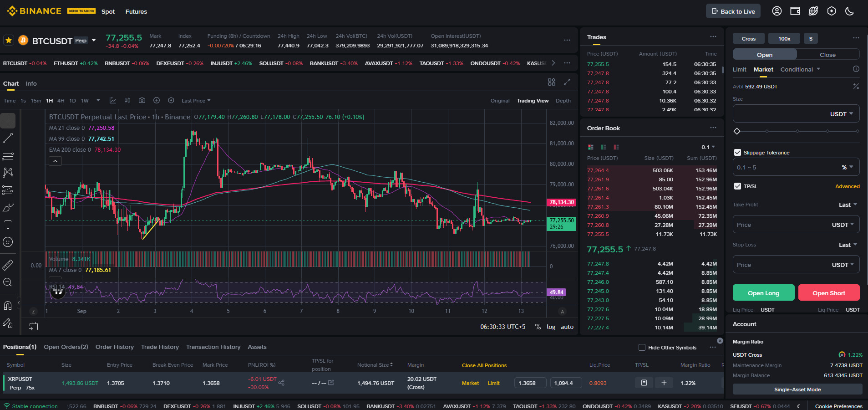The width and height of the screenshot is (868, 410).
Task: Activate the zoom in tool
Action: (8, 282)
